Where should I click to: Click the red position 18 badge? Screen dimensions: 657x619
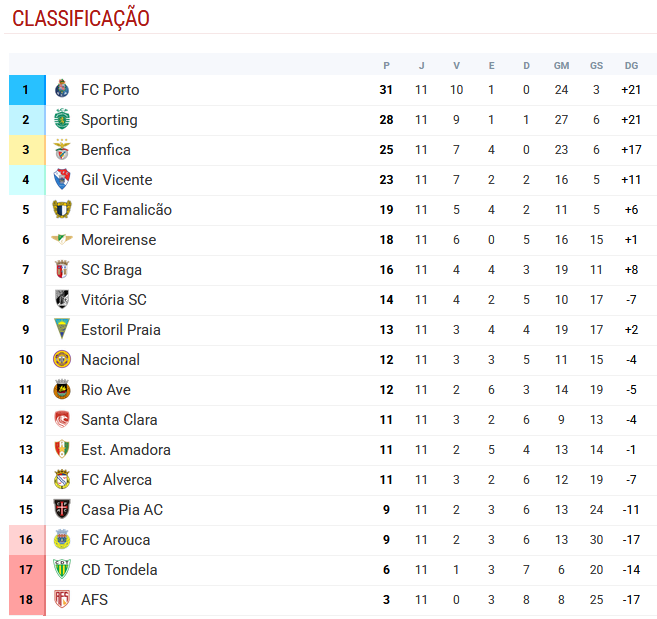(x=26, y=600)
